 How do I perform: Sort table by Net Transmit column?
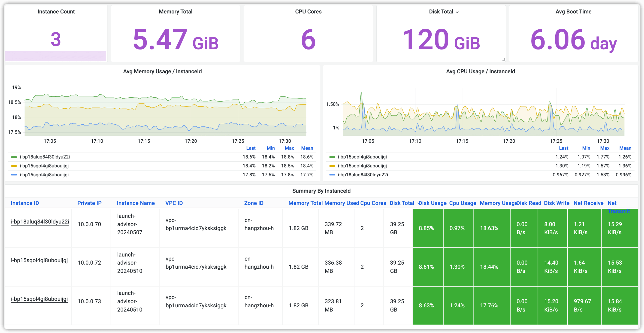point(618,207)
